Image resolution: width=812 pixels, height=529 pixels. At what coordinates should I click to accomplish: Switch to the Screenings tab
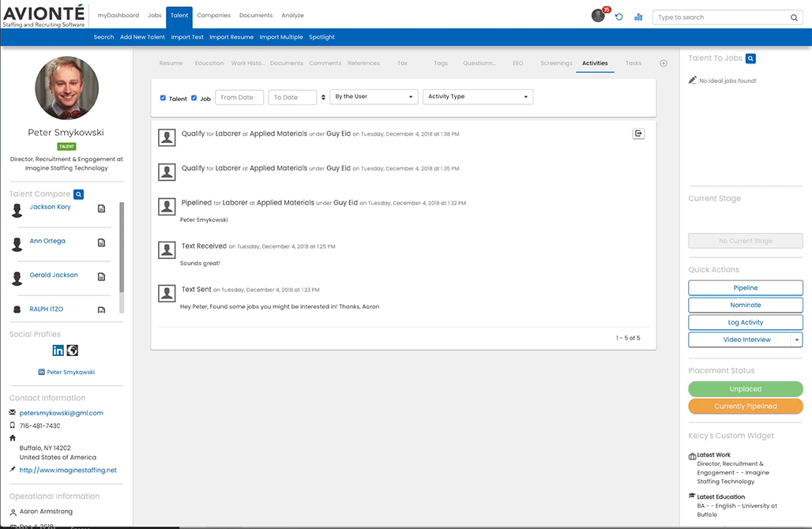tap(556, 63)
